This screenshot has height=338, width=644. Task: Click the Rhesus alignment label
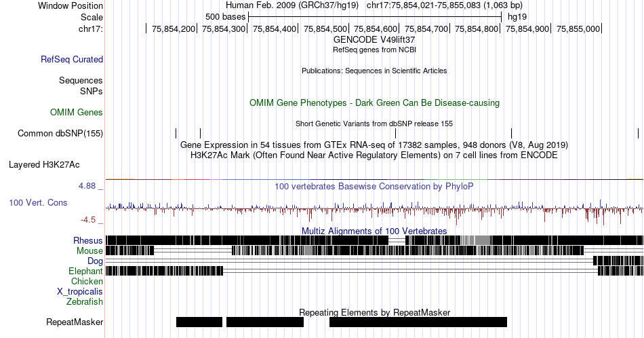click(88, 240)
